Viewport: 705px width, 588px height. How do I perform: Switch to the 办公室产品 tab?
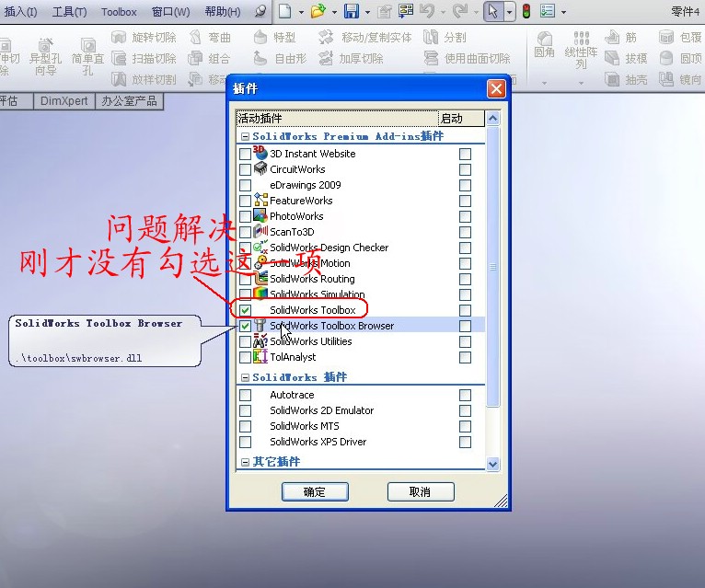(129, 100)
